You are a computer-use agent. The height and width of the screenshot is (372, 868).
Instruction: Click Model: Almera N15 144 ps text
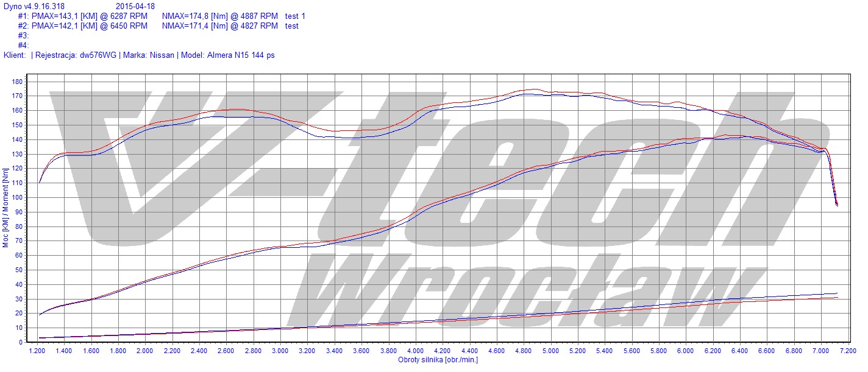(x=228, y=55)
